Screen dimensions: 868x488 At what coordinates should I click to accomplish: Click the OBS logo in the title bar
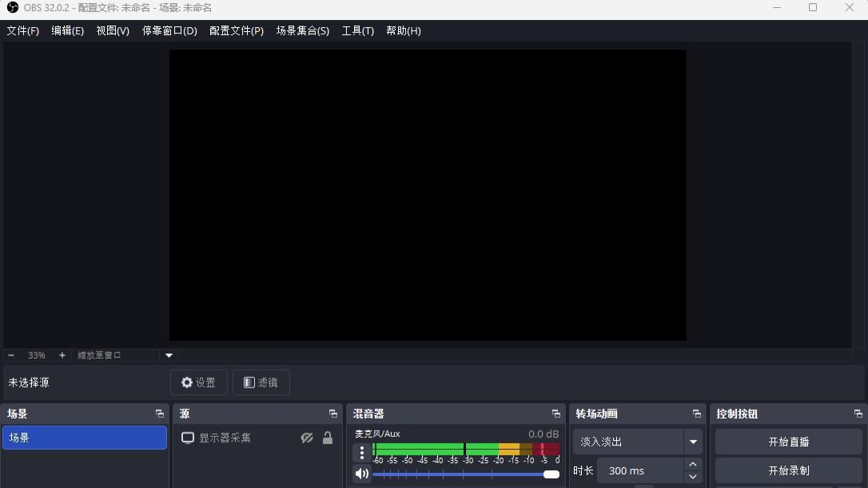pyautogui.click(x=10, y=8)
